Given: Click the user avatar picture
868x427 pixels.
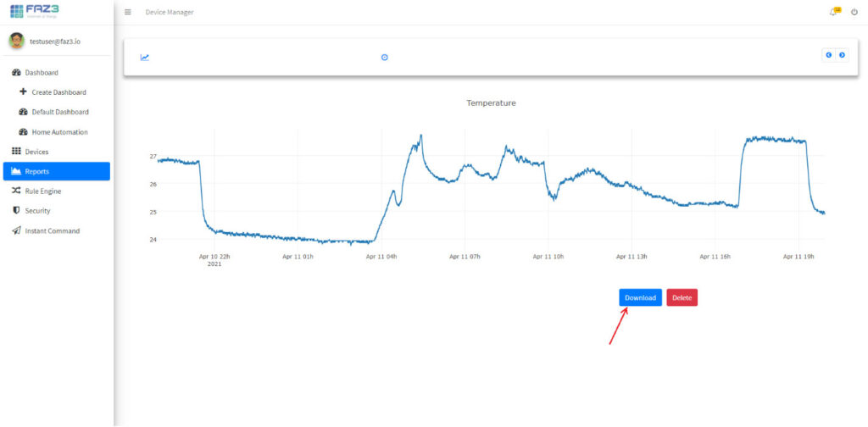Looking at the screenshot, I should click(17, 41).
